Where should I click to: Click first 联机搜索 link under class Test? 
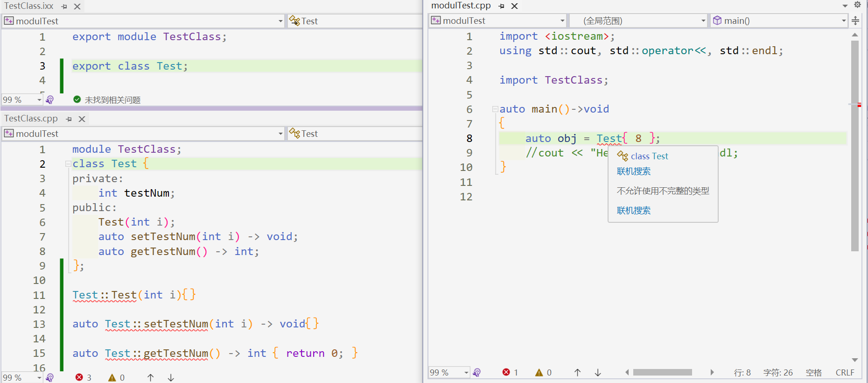coord(634,171)
